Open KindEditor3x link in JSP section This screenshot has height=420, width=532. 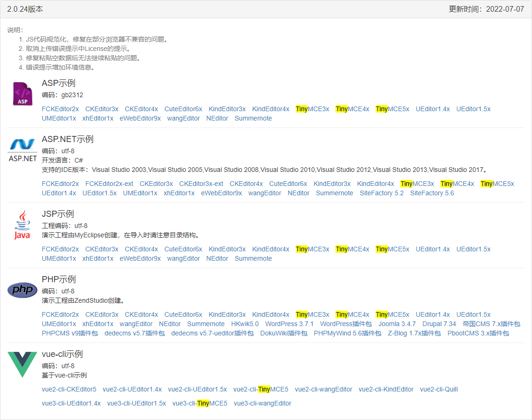point(227,249)
